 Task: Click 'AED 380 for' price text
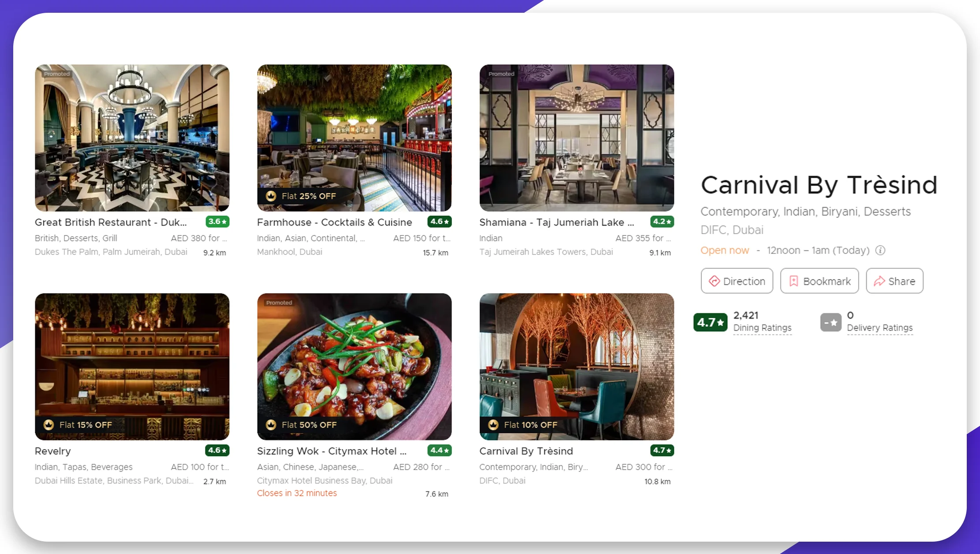coord(199,238)
